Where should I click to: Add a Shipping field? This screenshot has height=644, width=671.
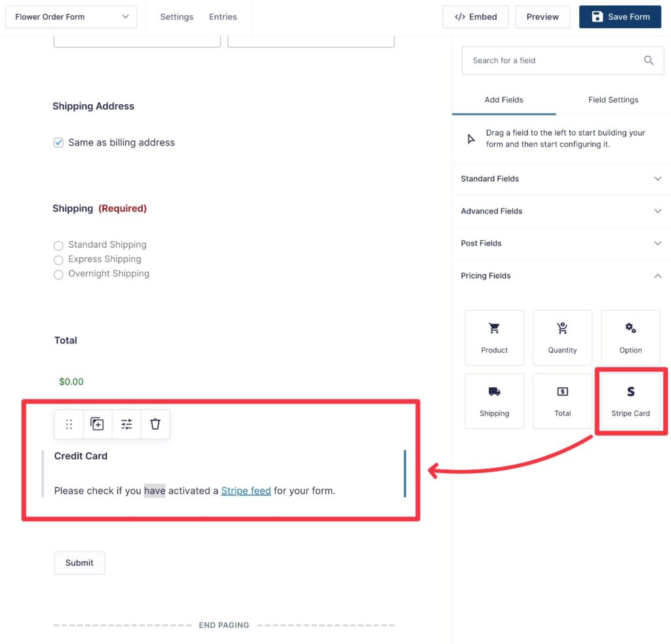coord(494,401)
